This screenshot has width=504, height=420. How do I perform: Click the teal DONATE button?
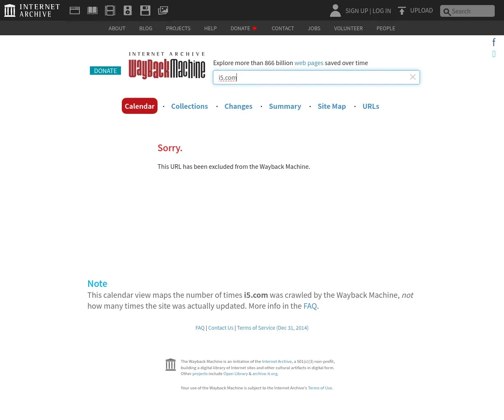click(105, 71)
